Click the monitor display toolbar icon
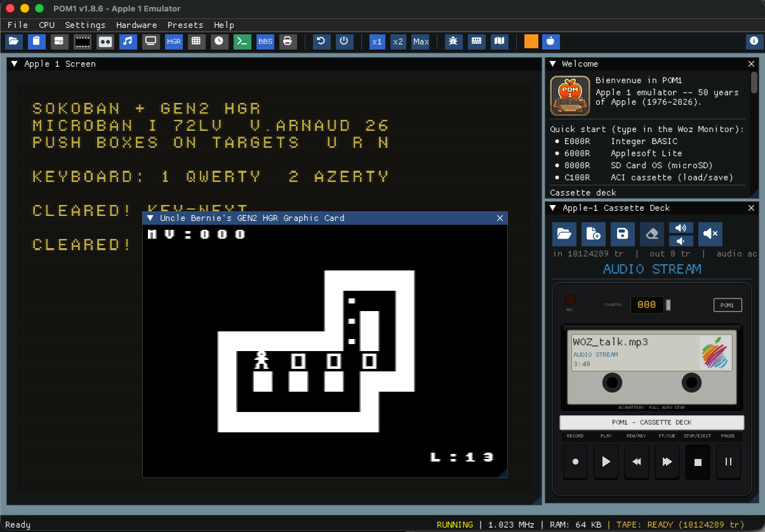 (x=151, y=41)
